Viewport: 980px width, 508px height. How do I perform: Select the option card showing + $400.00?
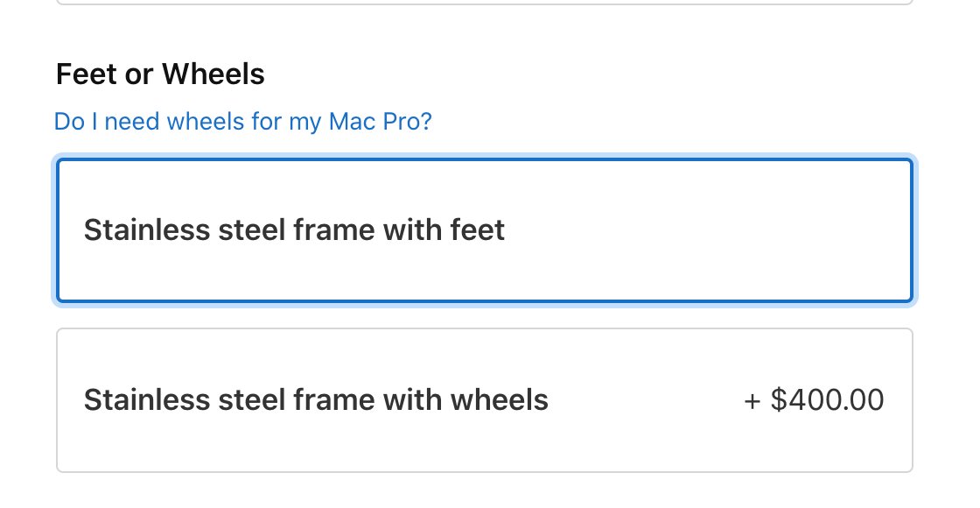[x=485, y=400]
